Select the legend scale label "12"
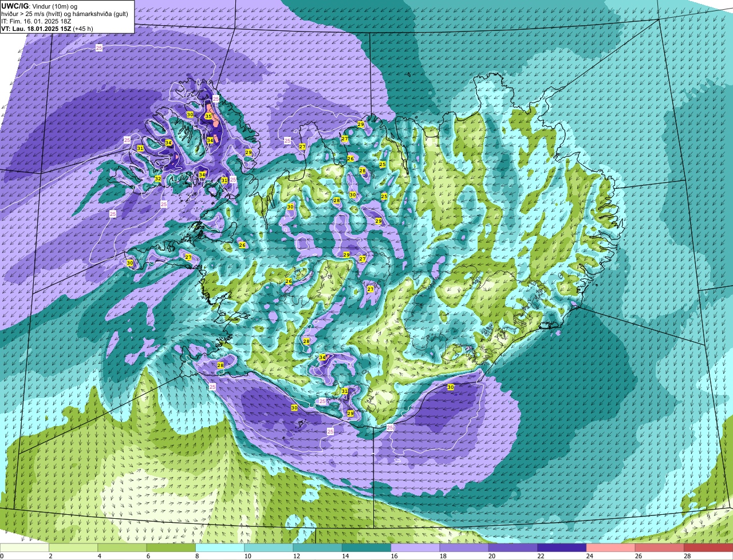 (297, 556)
